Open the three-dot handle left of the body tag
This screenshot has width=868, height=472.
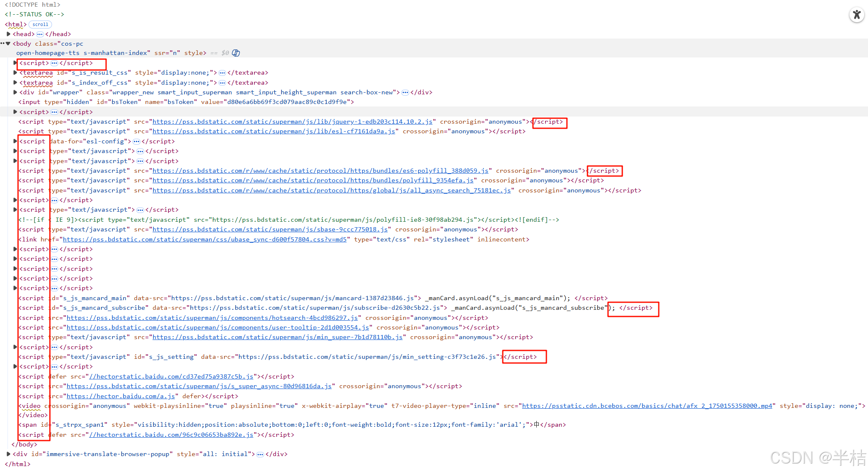coord(3,43)
